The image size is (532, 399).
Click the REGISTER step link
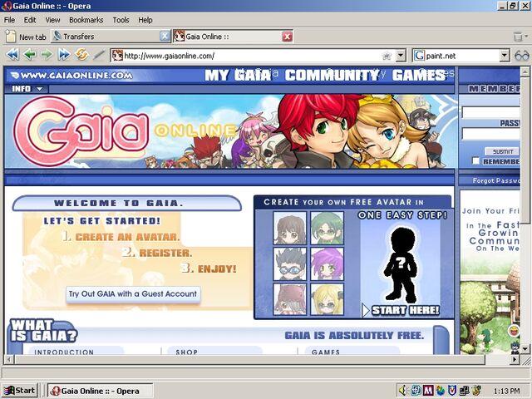tap(165, 253)
